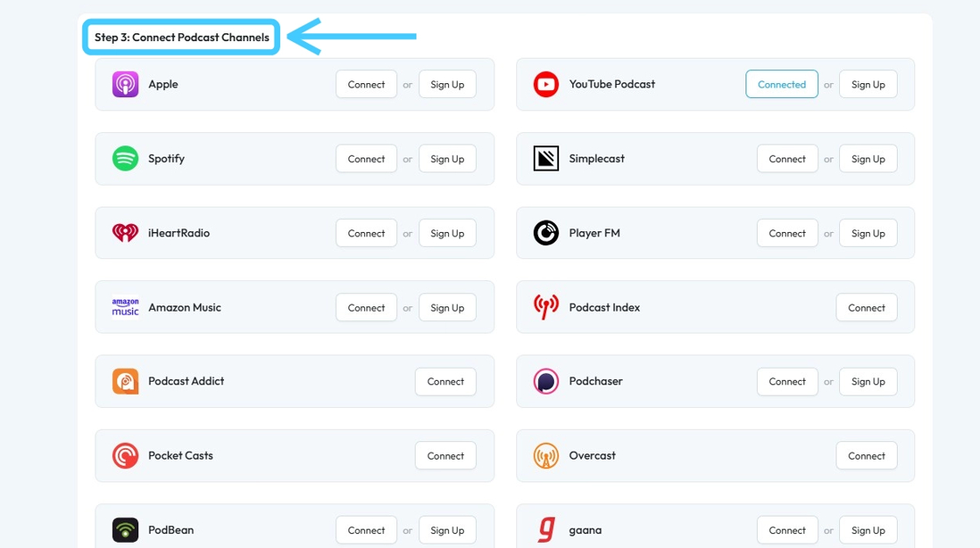This screenshot has height=548, width=980.
Task: Connect Pocket Casts channel
Action: coord(445,455)
